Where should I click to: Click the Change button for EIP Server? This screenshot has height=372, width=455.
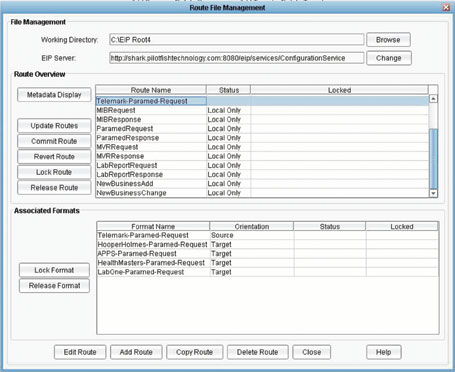coord(389,58)
